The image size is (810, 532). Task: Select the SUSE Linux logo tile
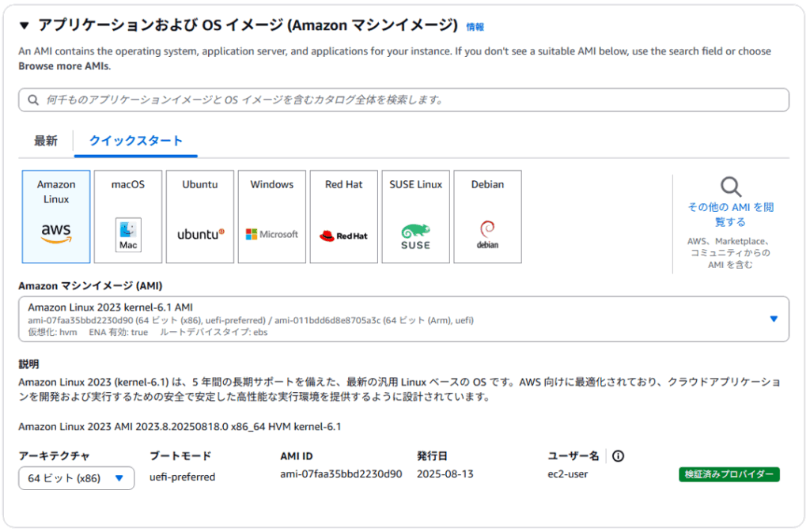415,217
